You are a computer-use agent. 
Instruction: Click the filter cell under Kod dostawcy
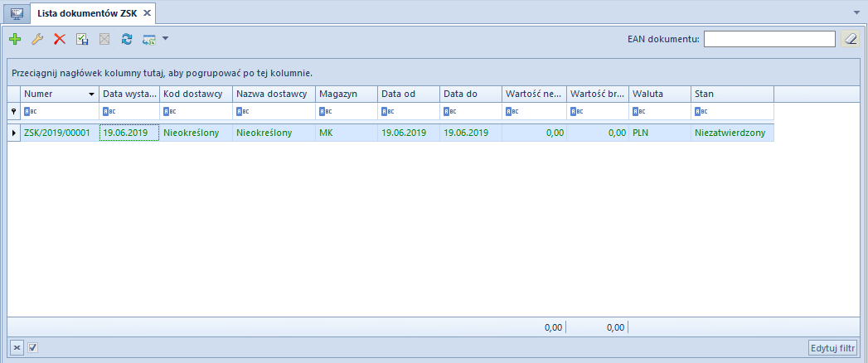pyautogui.click(x=196, y=111)
